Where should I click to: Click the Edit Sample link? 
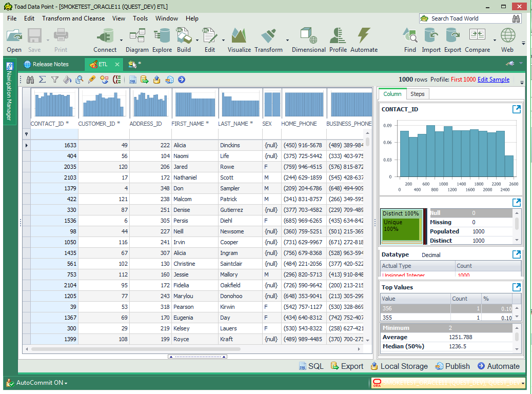494,80
